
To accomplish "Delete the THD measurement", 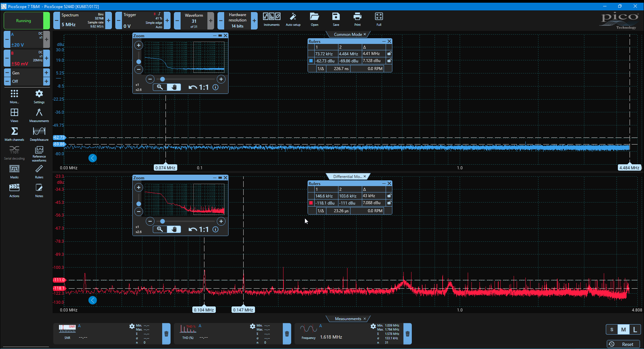I will tap(287, 334).
